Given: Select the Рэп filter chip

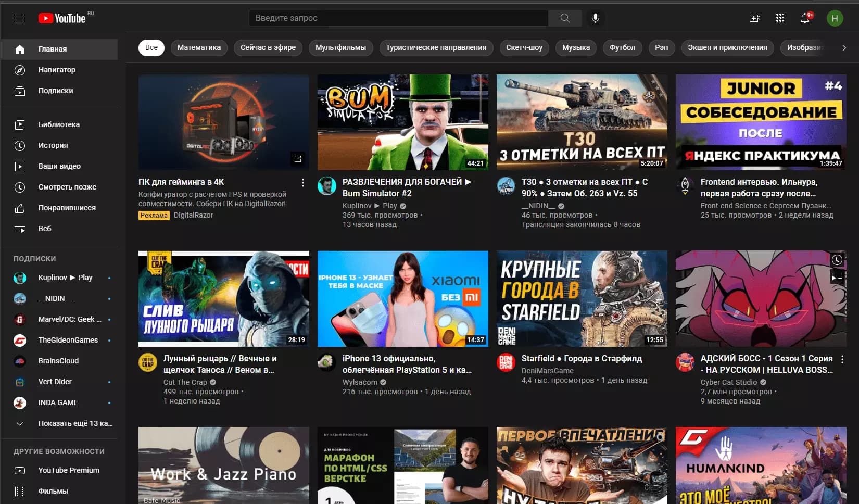Looking at the screenshot, I should tap(662, 48).
